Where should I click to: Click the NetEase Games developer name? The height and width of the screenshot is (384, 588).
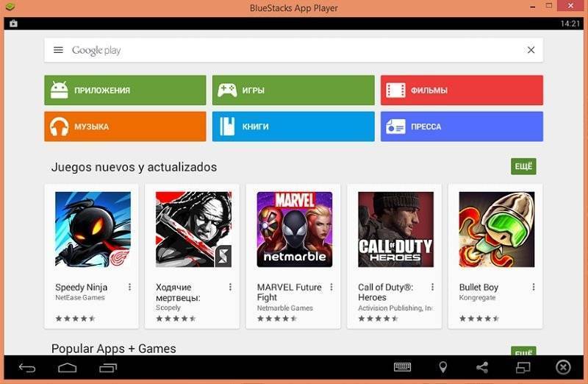pos(80,298)
